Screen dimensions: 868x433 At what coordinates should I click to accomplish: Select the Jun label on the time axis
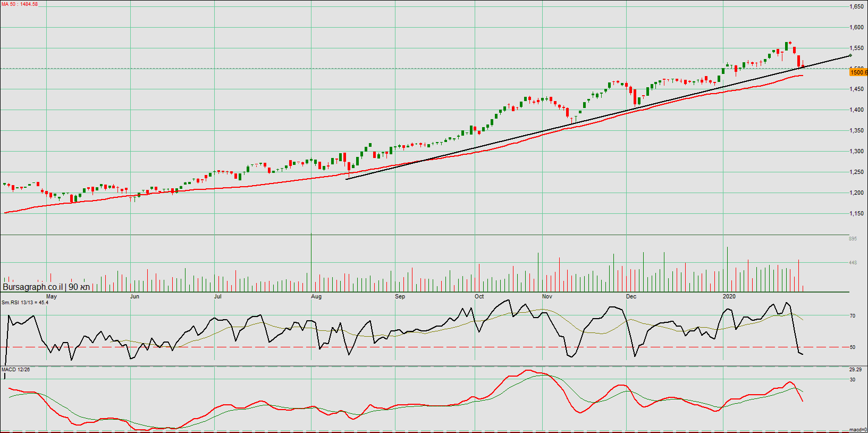point(135,297)
